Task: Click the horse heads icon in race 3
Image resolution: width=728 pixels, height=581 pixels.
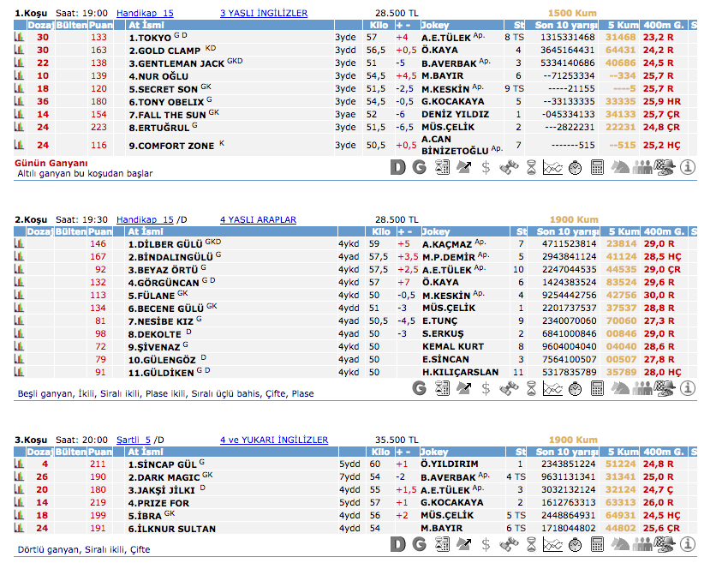Action: (x=620, y=544)
